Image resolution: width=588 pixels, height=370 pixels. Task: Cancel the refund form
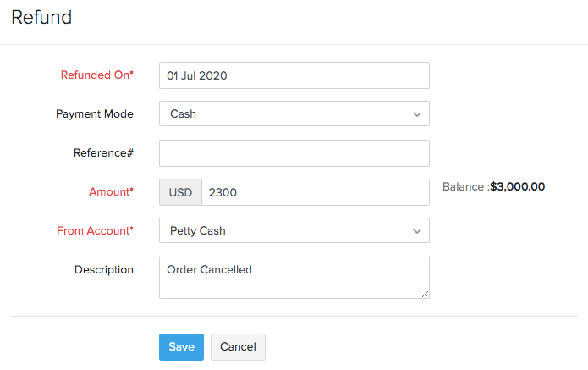[x=238, y=347]
